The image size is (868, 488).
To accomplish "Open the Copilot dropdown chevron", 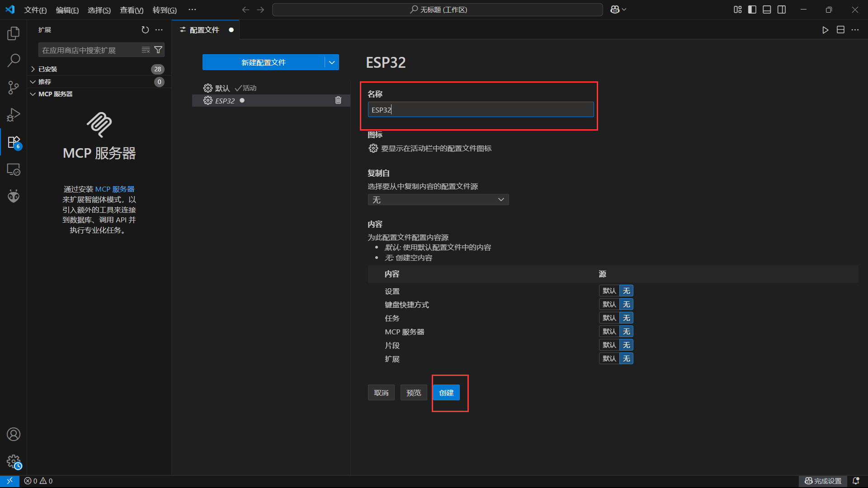I will pyautogui.click(x=624, y=9).
